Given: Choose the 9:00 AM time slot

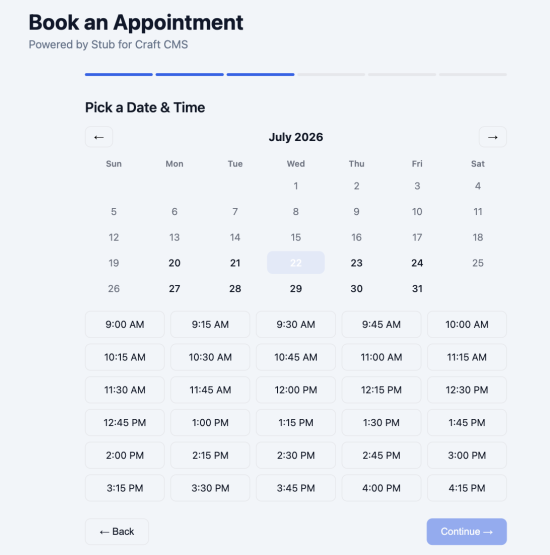Looking at the screenshot, I should [125, 324].
